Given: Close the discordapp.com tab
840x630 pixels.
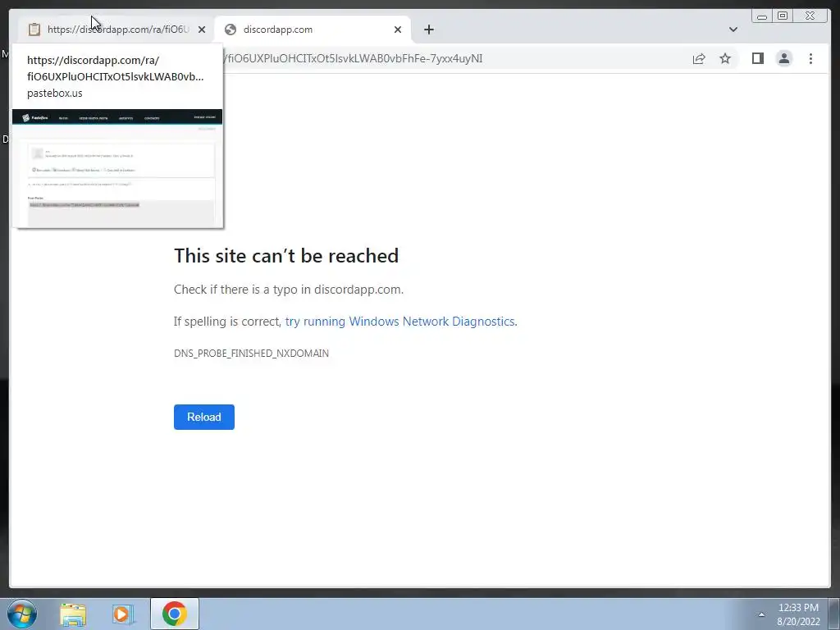Looking at the screenshot, I should [x=398, y=30].
